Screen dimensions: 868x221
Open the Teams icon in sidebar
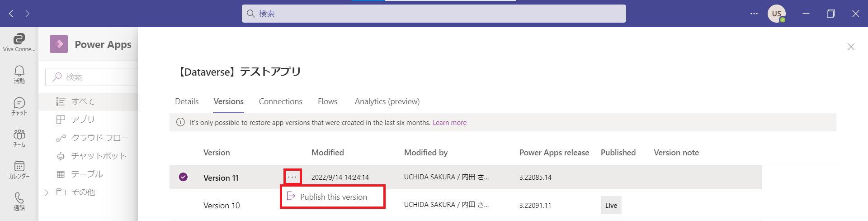(x=19, y=138)
